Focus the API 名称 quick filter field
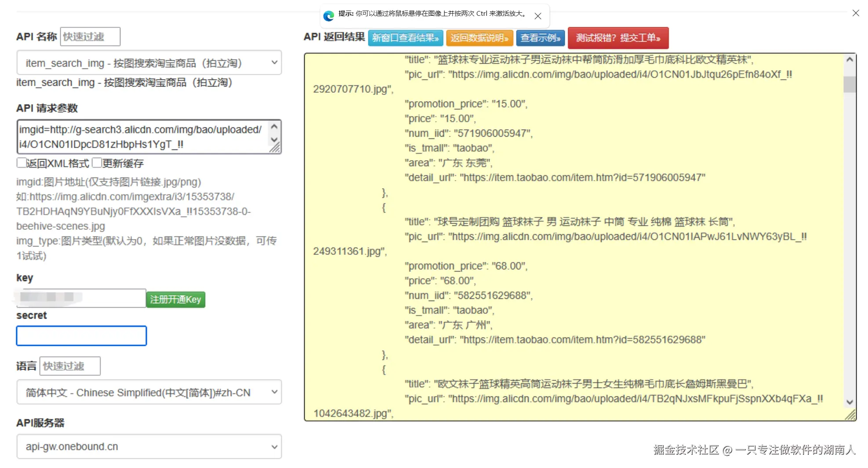This screenshot has height=468, width=868. point(90,36)
